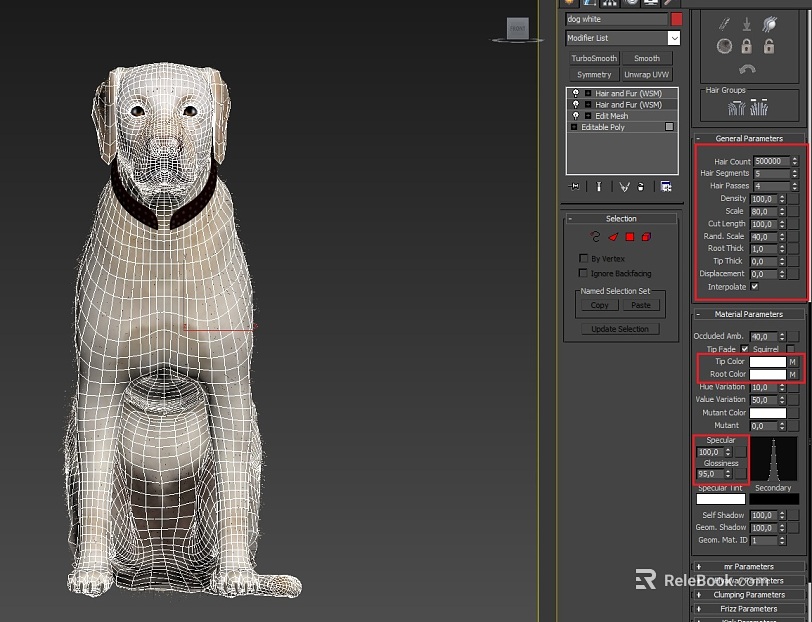The width and height of the screenshot is (812, 622).
Task: Toggle the lightbulb for Edit Mesh modifier
Action: [x=575, y=115]
